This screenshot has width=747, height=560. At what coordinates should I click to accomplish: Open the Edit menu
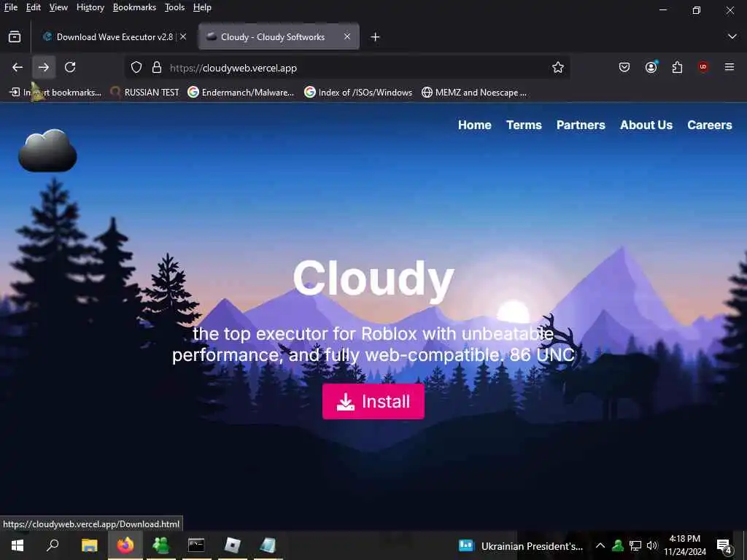34,7
